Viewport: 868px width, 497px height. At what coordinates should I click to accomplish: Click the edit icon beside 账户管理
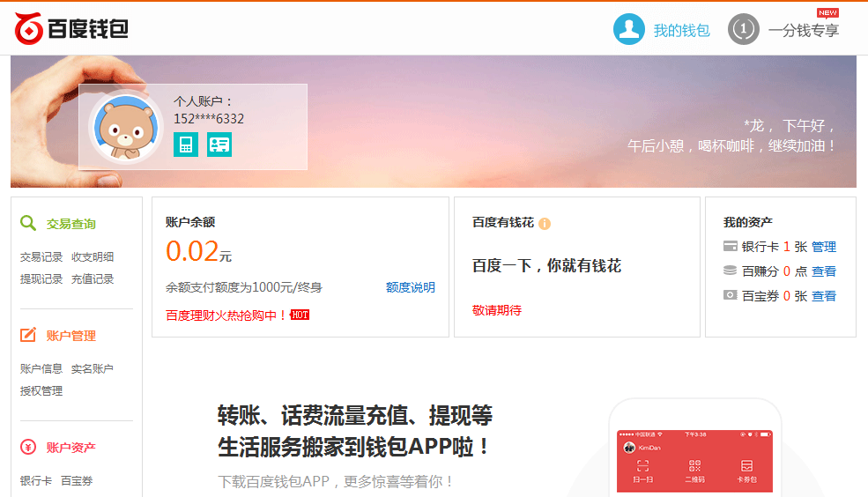[x=27, y=335]
